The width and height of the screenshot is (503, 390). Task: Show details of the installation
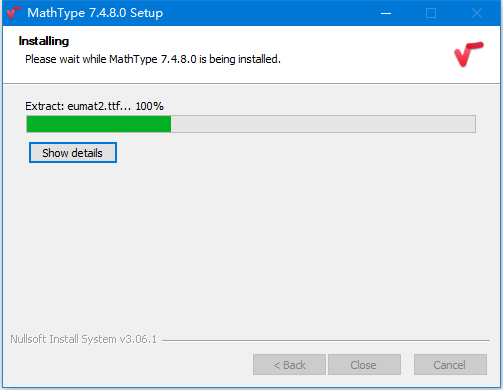(x=73, y=153)
